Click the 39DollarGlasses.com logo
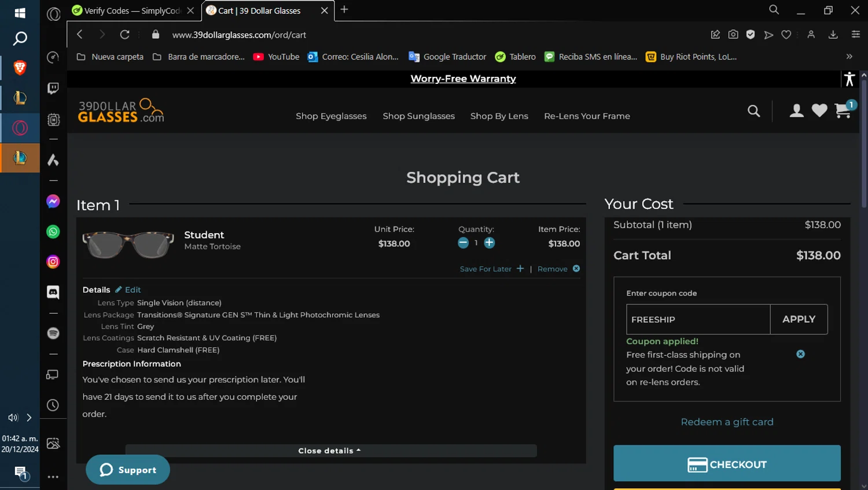 click(121, 110)
